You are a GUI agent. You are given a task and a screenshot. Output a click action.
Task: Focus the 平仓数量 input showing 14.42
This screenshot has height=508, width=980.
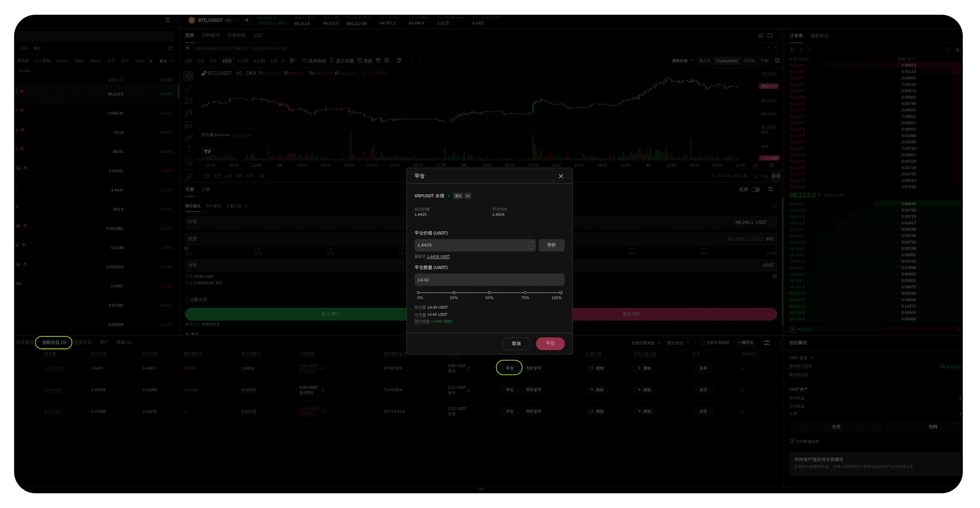489,280
